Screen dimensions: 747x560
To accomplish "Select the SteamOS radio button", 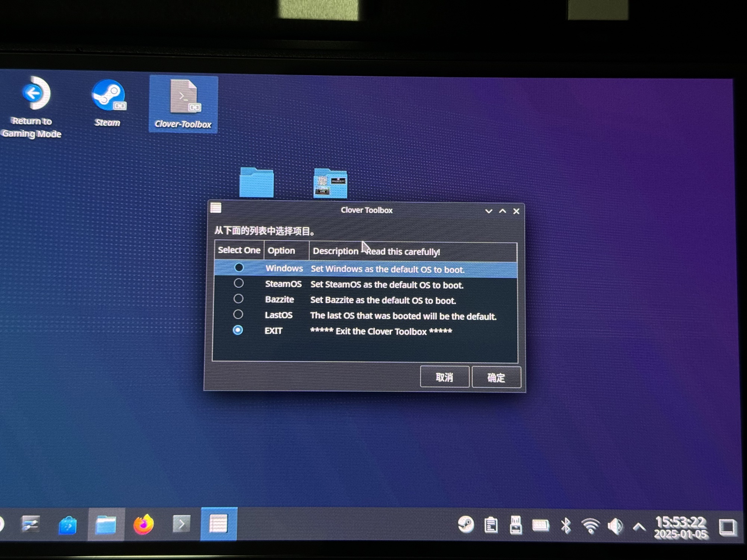I will (239, 283).
